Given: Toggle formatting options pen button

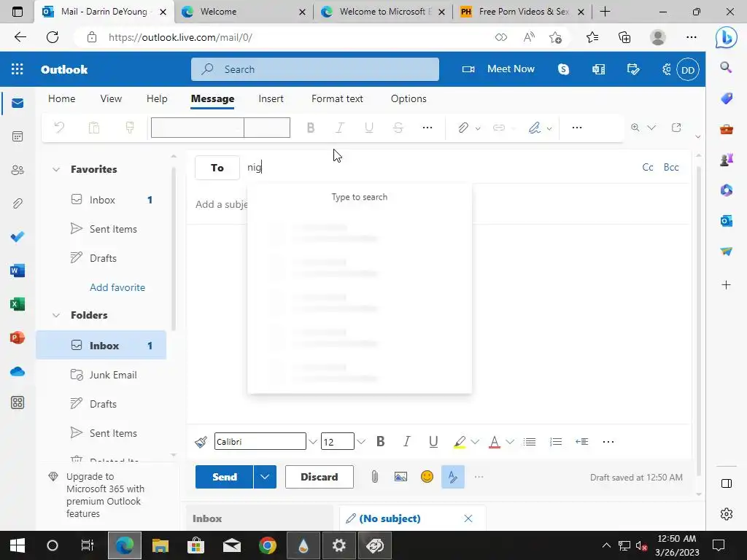Looking at the screenshot, I should [x=452, y=477].
